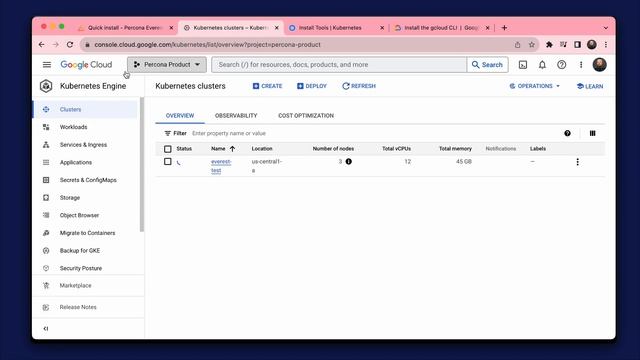Open the help question mark menu
The height and width of the screenshot is (360, 640).
tap(562, 64)
